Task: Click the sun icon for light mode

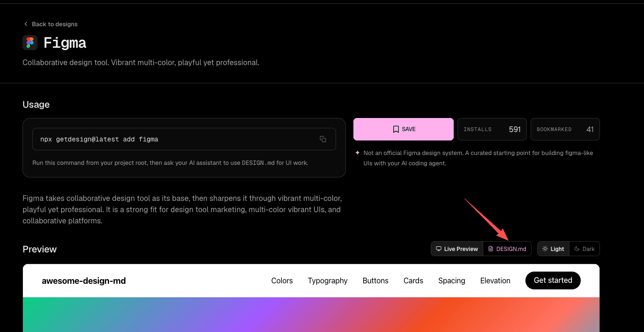Action: 545,249
